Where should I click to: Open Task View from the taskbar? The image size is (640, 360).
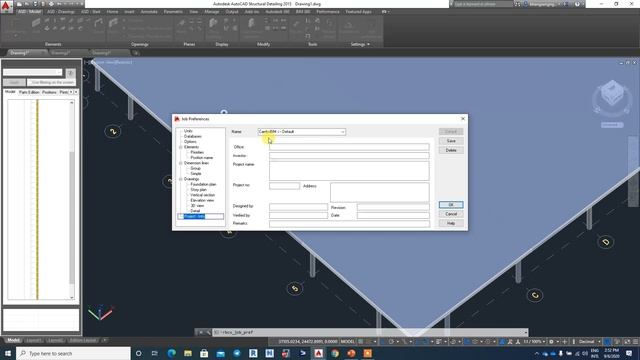(154, 353)
